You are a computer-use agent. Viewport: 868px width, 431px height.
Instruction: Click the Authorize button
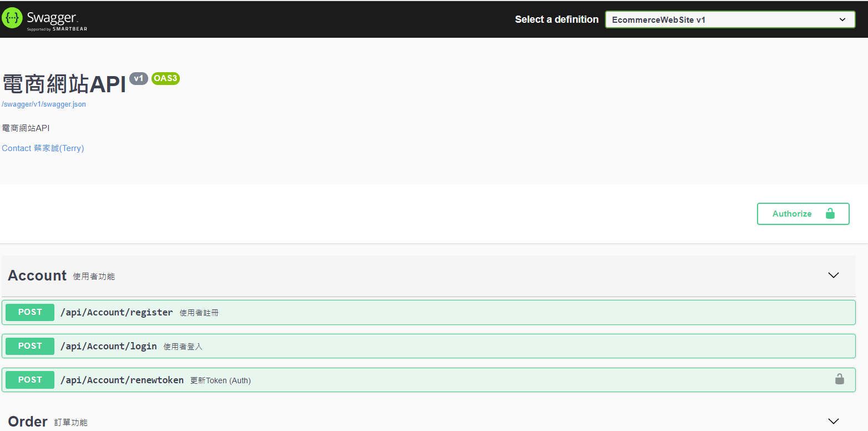[x=803, y=214]
